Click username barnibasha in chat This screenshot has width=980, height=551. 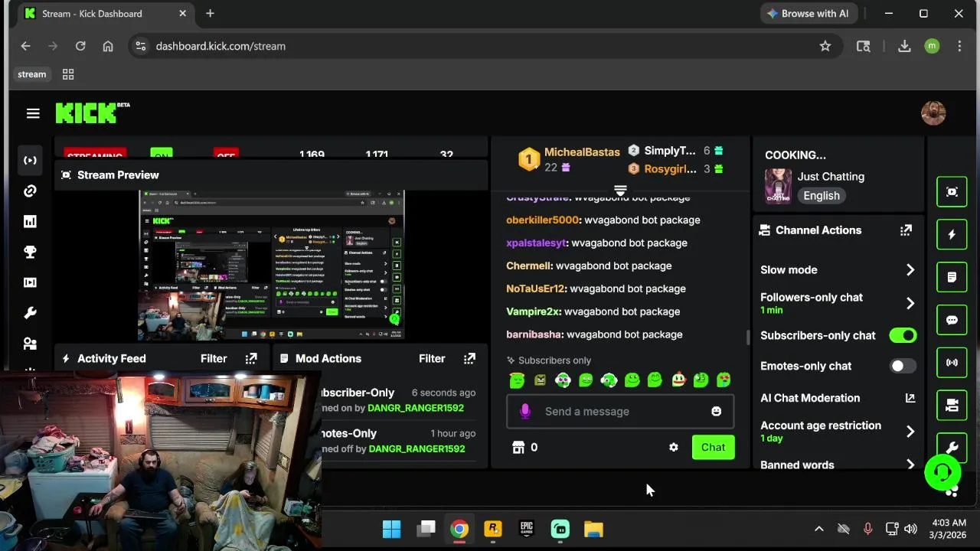[534, 335]
